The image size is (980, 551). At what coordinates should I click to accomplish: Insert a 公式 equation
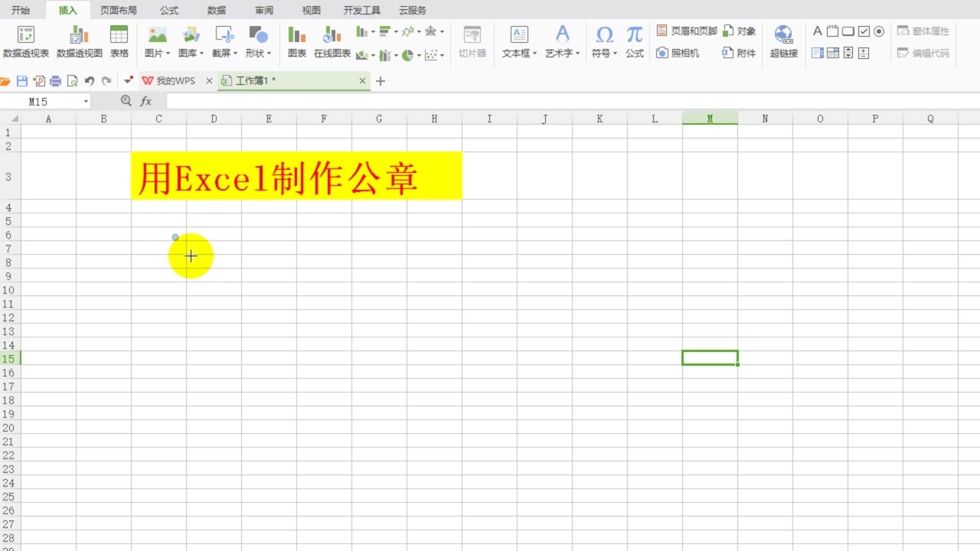point(634,42)
